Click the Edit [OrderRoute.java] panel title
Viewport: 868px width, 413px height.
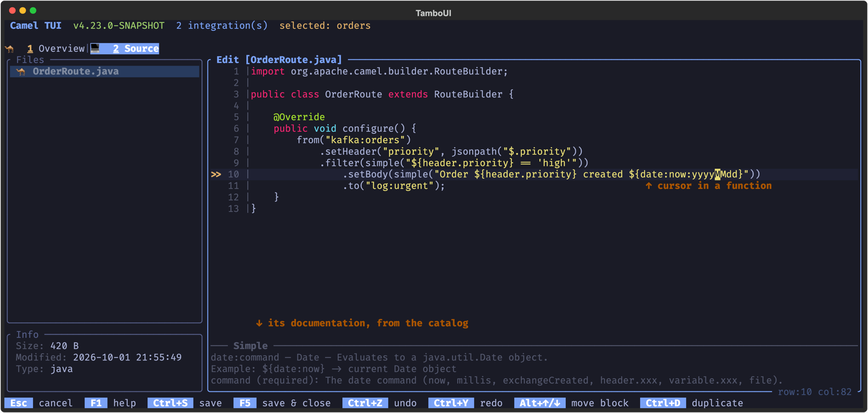(279, 60)
